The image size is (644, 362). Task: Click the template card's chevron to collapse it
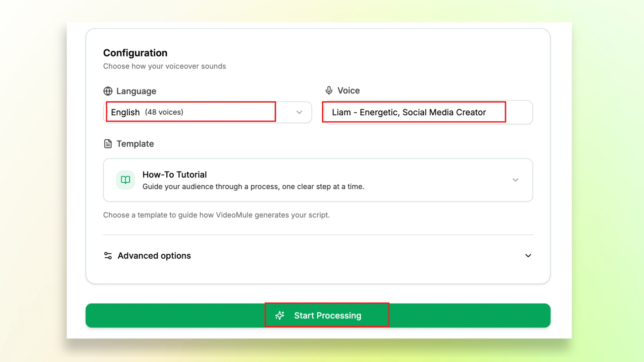[x=516, y=180]
